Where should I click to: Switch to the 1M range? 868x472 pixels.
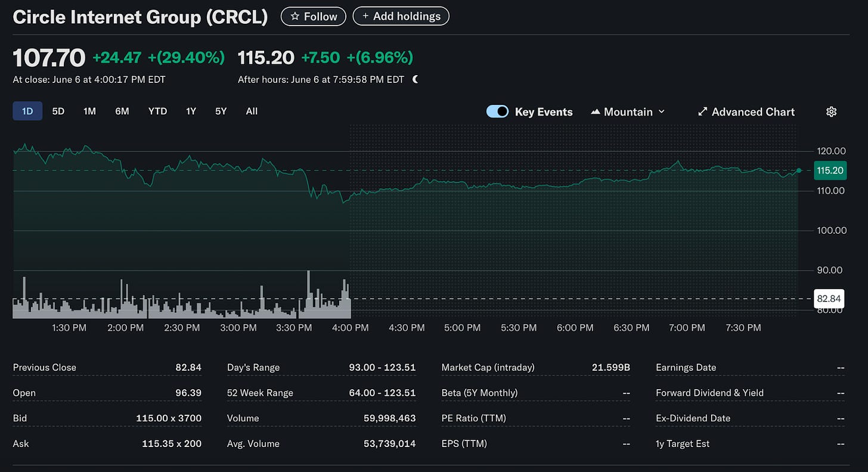click(x=90, y=111)
